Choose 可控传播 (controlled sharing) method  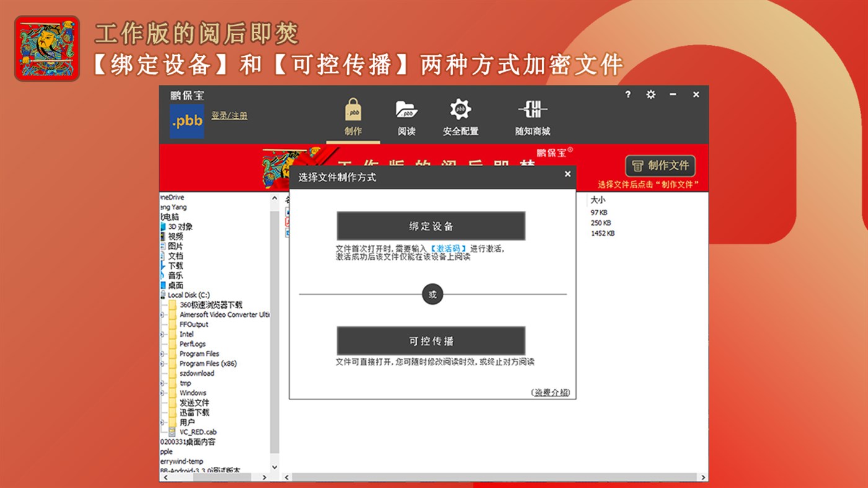[431, 341]
